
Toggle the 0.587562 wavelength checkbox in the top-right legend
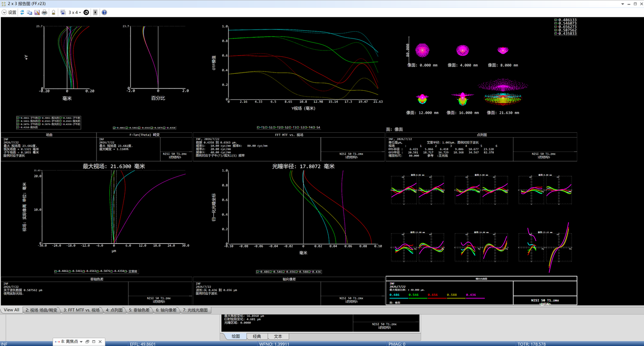tap(556, 30)
